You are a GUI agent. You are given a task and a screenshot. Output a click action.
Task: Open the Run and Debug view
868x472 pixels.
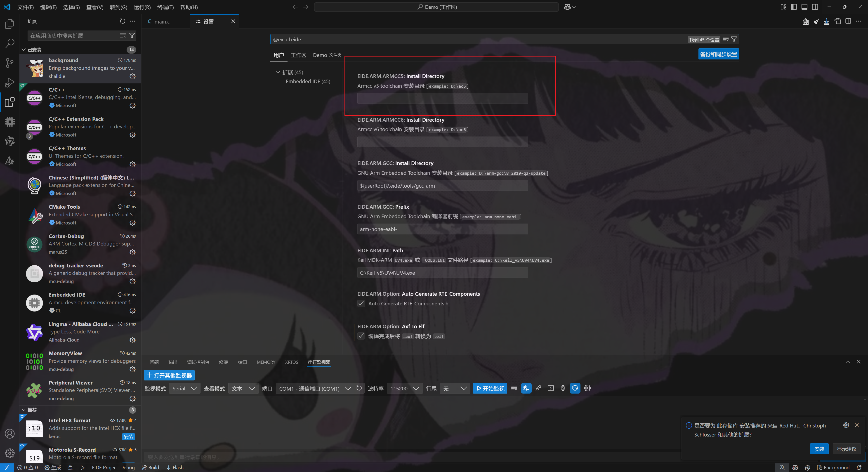click(10, 82)
